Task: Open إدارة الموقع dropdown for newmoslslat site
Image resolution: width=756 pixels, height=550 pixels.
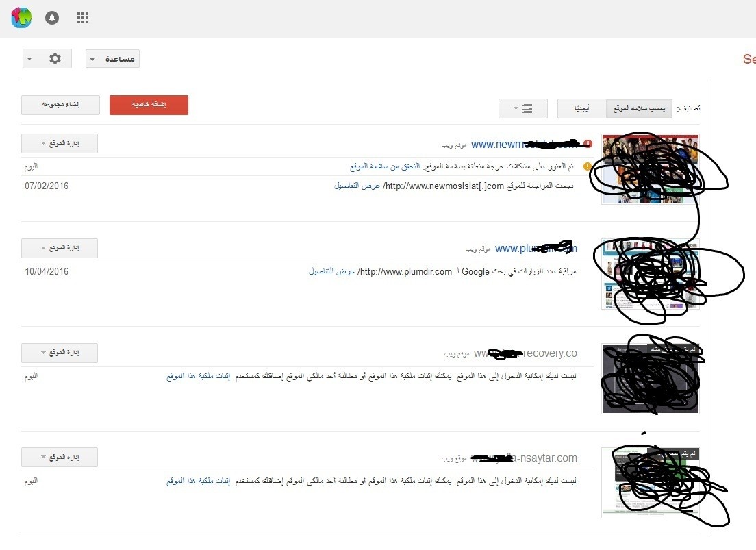Action: [x=60, y=144]
